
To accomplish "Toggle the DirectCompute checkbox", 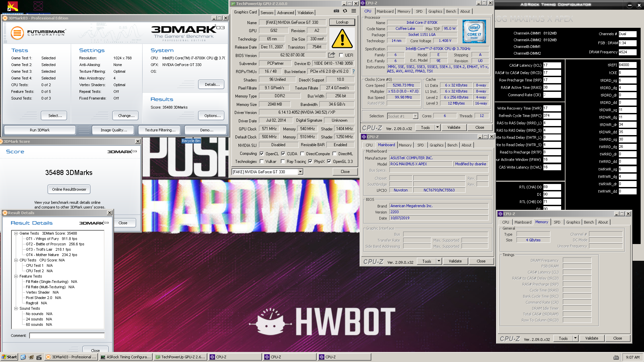I will [302, 154].
